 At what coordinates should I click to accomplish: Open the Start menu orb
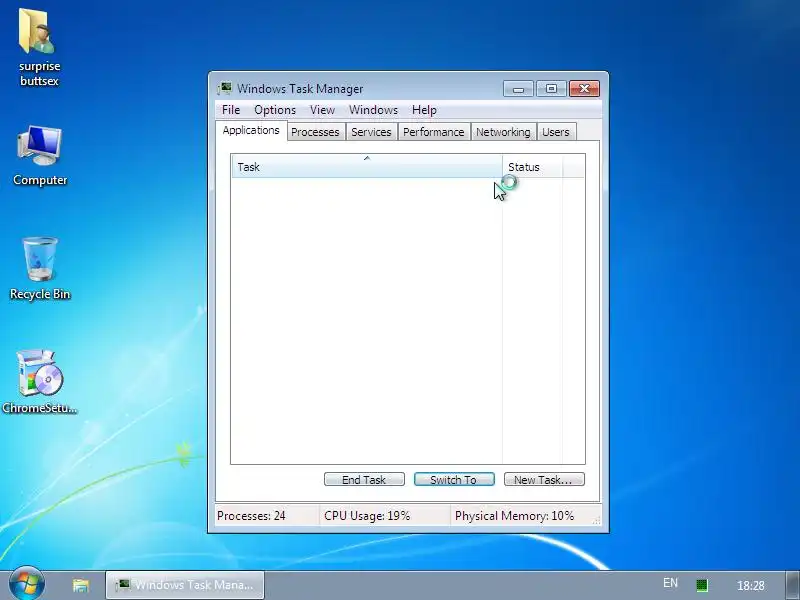[x=27, y=584]
